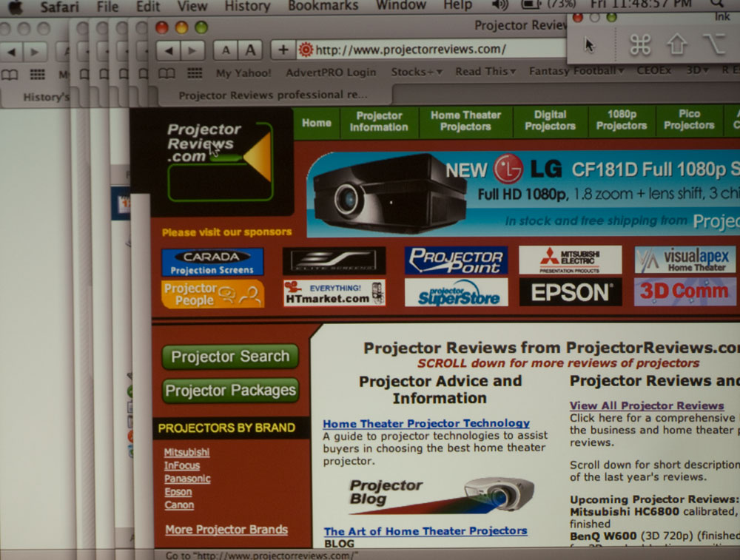Screen dimensions: 740x560
Task: Open the Safari menu
Action: click(59, 7)
